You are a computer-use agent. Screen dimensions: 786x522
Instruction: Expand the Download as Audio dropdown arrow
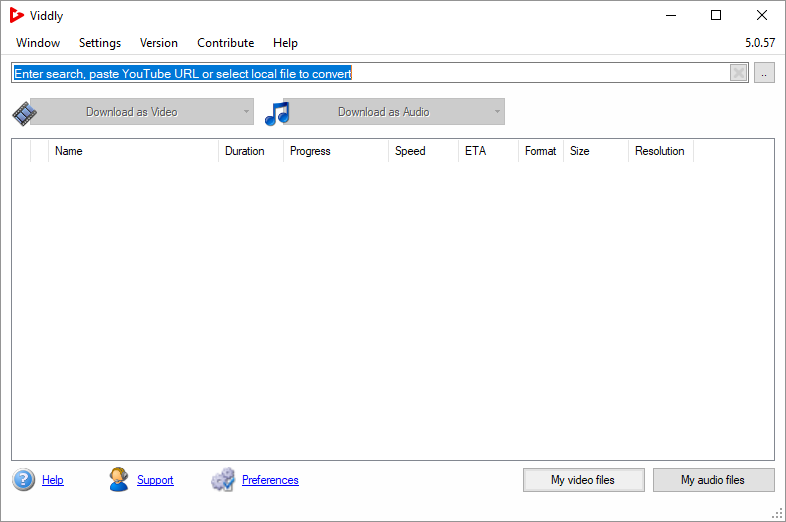tap(497, 111)
